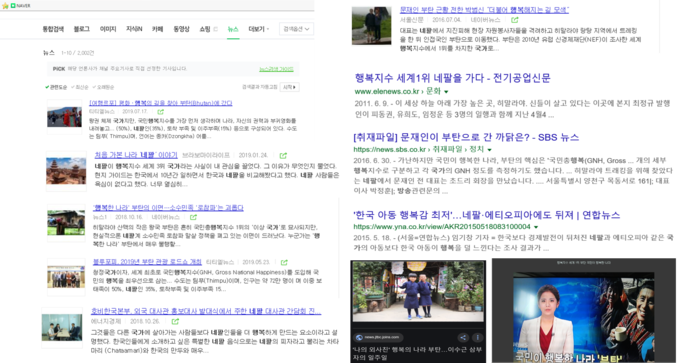The width and height of the screenshot is (680, 363).
Task: Click the green Naver logo icon
Action: click(13, 6)
